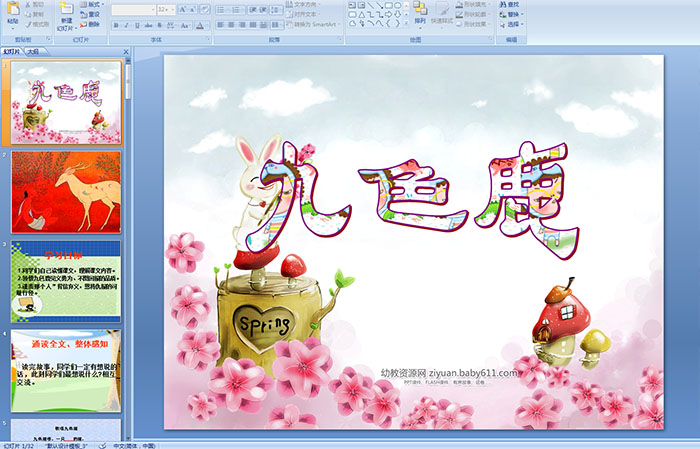Click the Cut (剪切) scissors icon
Image resolution: width=700 pixels, height=449 pixels.
pyautogui.click(x=28, y=4)
